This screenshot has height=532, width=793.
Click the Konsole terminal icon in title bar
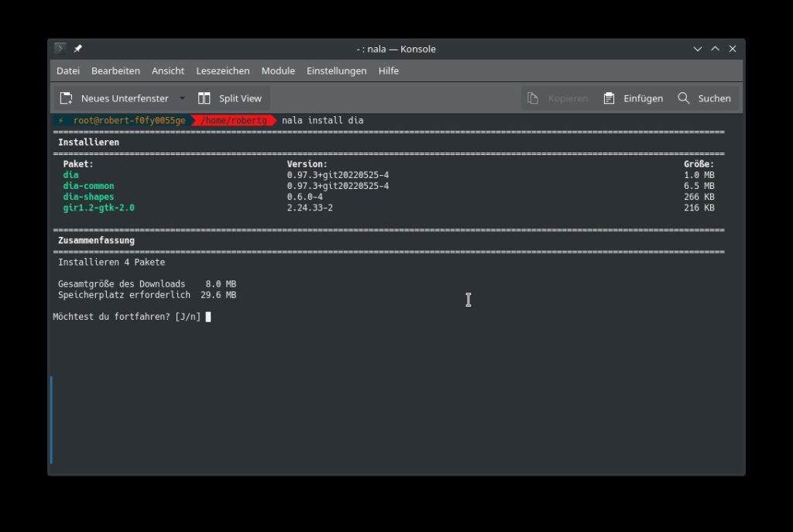click(x=60, y=49)
